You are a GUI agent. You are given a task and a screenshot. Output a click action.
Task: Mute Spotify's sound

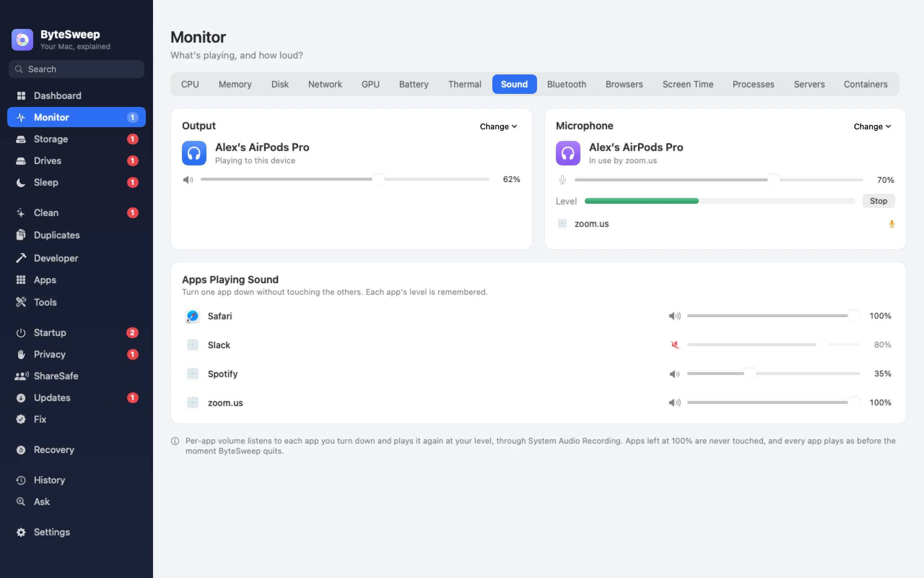click(x=675, y=374)
